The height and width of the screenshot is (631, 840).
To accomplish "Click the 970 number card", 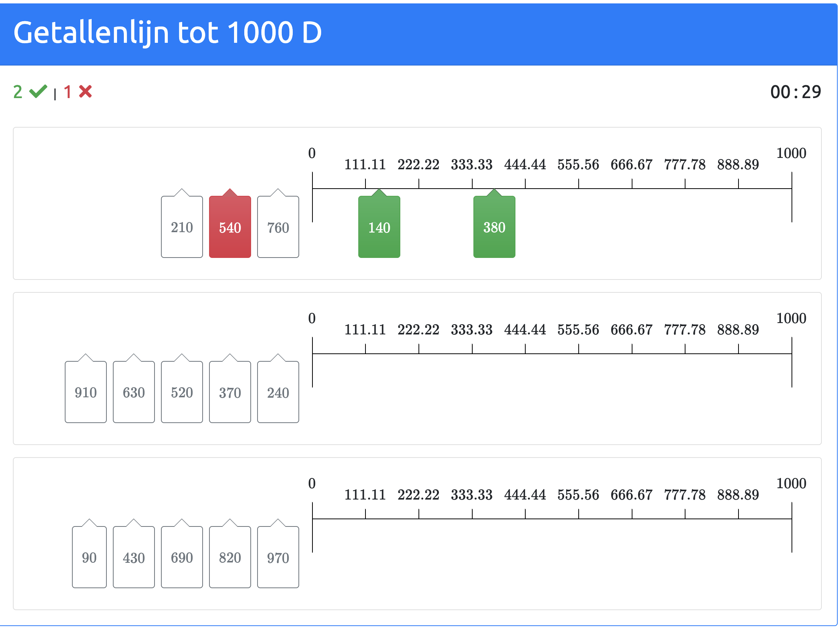I will tap(278, 558).
